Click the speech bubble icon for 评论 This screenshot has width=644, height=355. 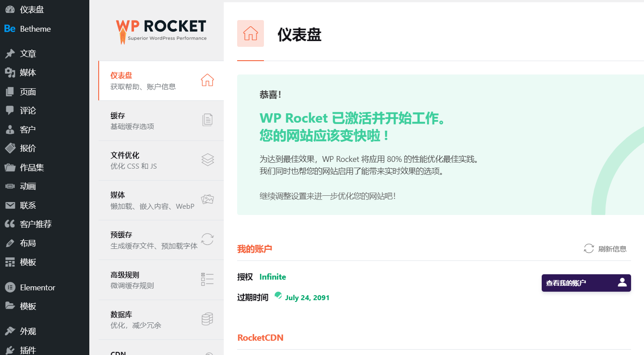click(x=10, y=111)
